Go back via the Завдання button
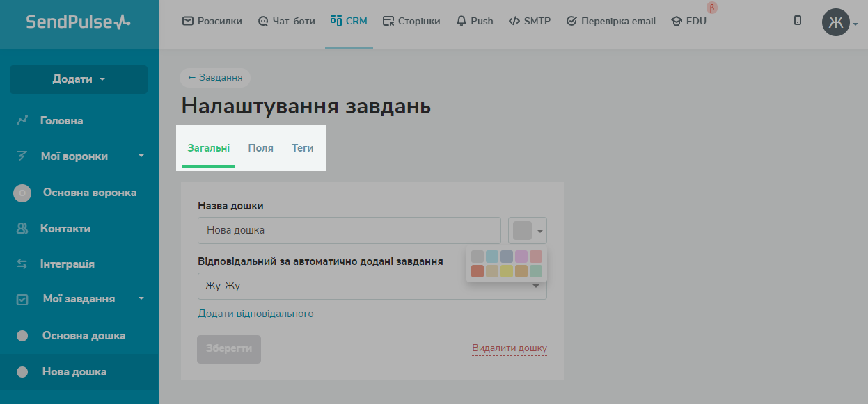 (215, 77)
